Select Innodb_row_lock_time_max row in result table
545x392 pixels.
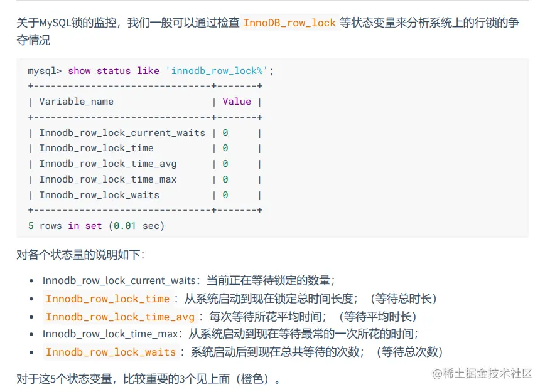tap(107, 179)
